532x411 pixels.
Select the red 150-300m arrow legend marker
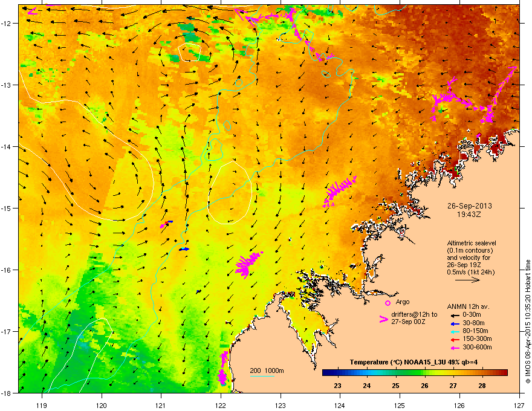455,339
